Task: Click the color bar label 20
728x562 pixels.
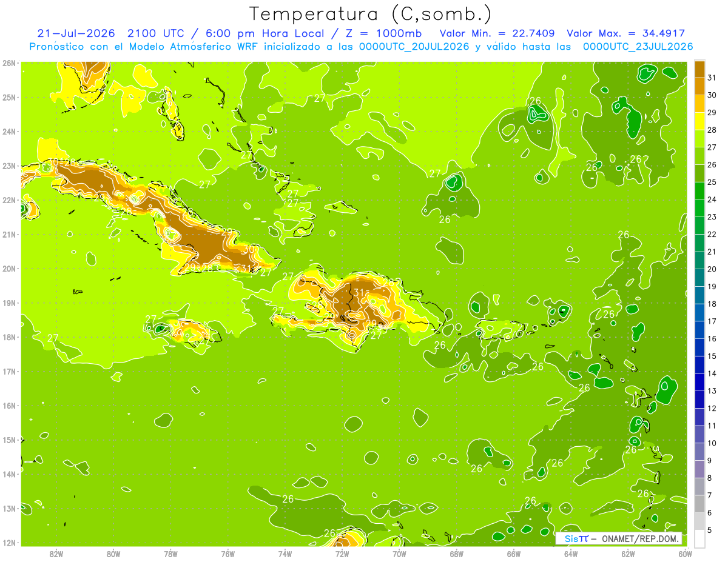Action: click(x=712, y=269)
